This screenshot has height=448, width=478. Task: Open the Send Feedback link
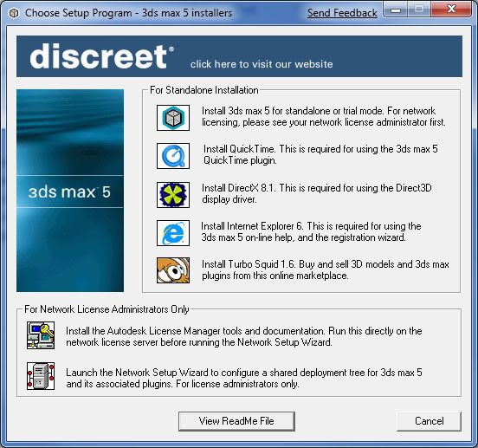pos(342,13)
